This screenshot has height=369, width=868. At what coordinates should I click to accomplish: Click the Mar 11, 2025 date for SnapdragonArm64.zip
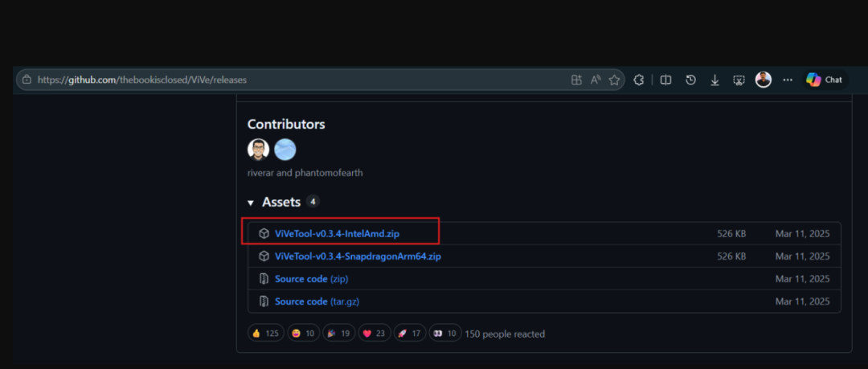pos(803,256)
